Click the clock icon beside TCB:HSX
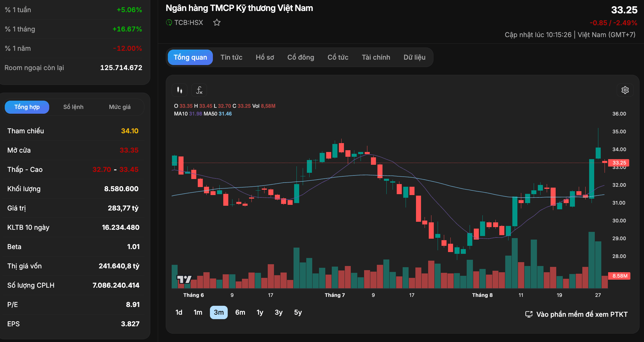This screenshot has height=342, width=644. coord(169,23)
